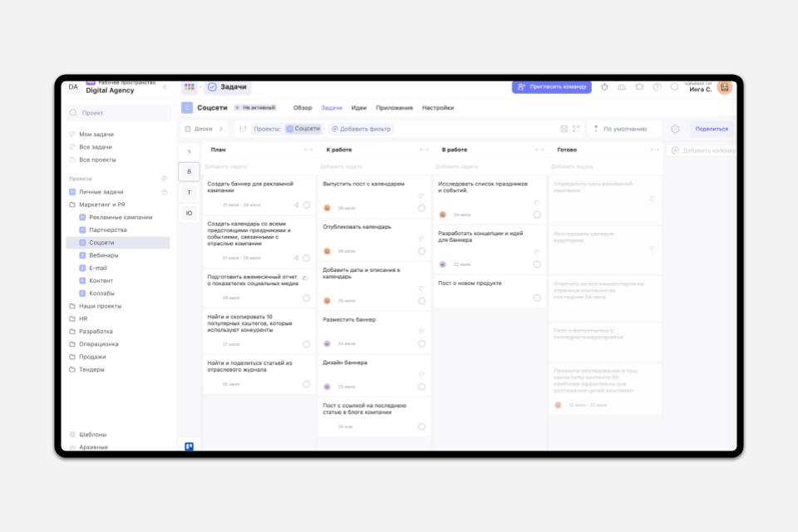Viewport: 798px width, 532px height.
Task: Click blue Trello-like icon at bottom strip
Action: pyautogui.click(x=189, y=446)
